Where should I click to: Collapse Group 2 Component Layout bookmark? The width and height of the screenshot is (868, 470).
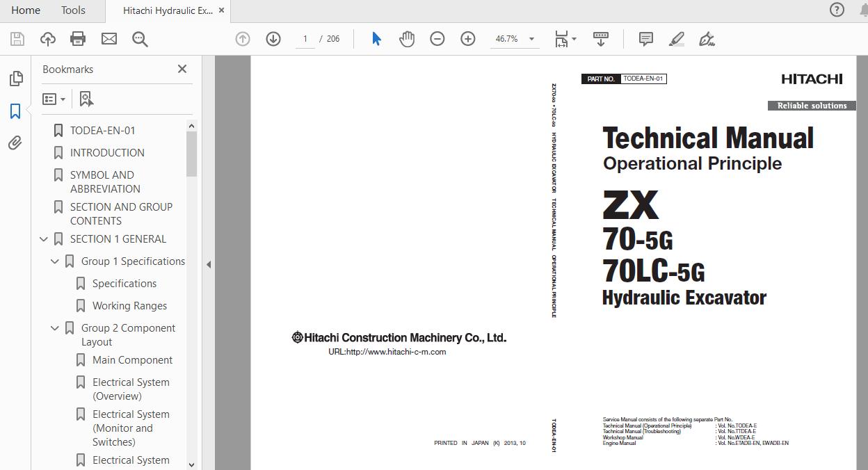(x=55, y=328)
